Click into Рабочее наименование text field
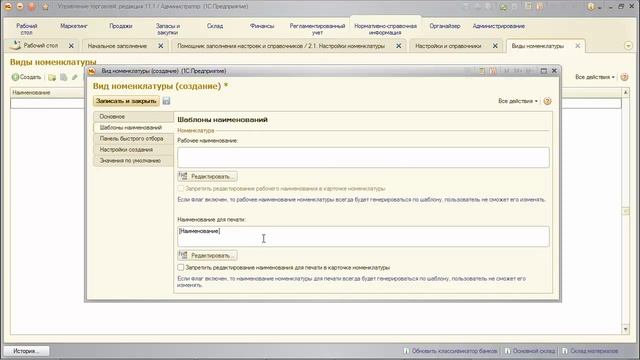Image resolution: width=640 pixels, height=360 pixels. 363,158
